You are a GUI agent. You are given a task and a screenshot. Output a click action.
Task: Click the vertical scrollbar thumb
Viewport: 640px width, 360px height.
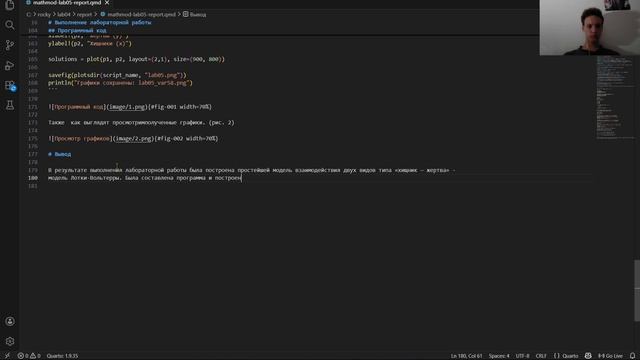[637, 290]
